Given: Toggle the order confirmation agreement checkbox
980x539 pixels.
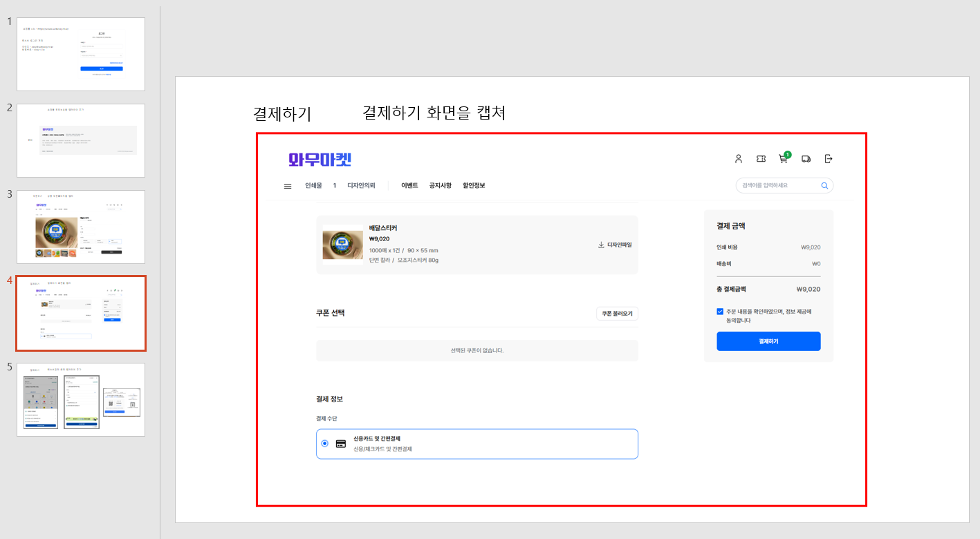Looking at the screenshot, I should (x=720, y=312).
